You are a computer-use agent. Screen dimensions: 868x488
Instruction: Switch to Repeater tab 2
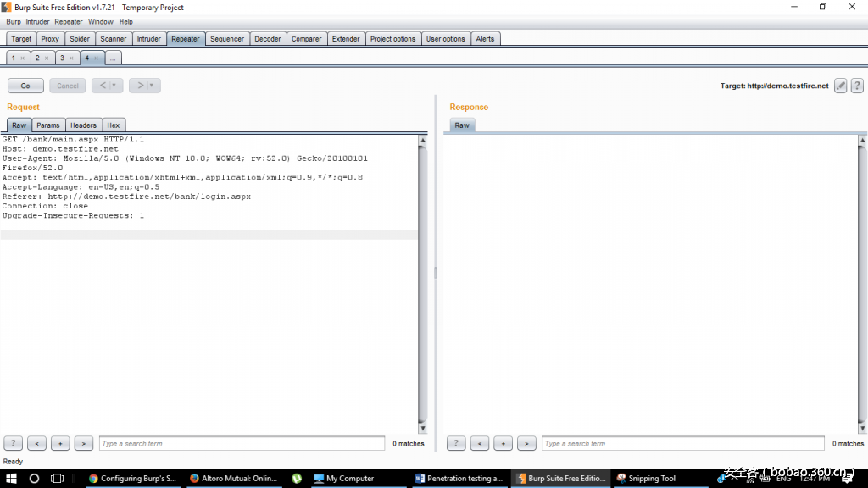pos(37,58)
